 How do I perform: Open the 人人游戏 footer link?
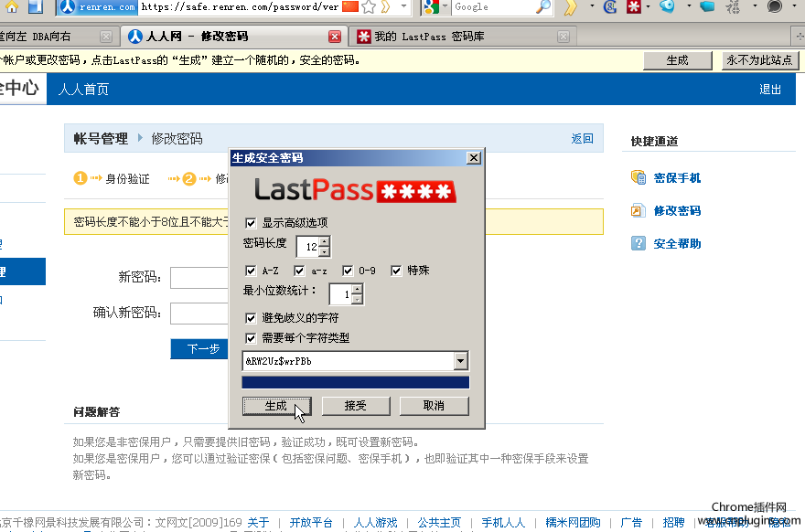(x=376, y=522)
